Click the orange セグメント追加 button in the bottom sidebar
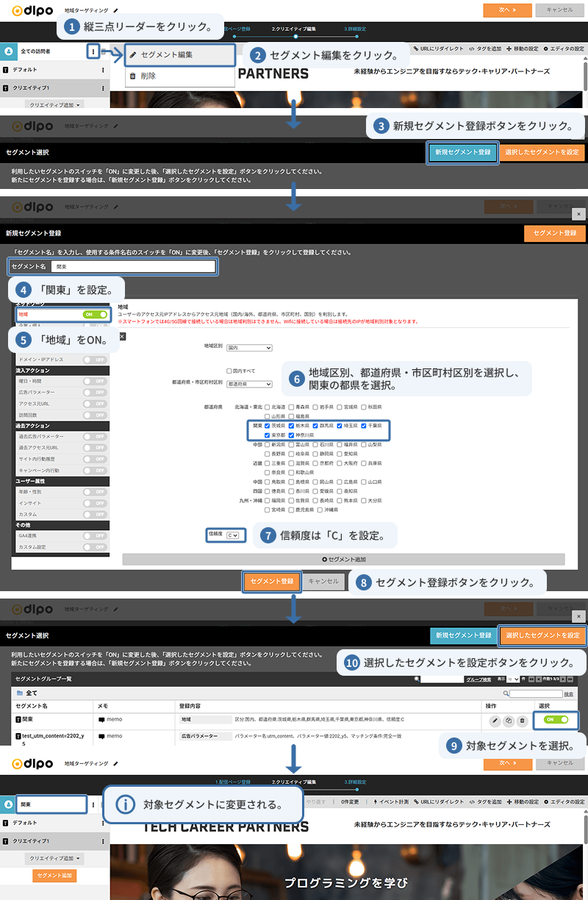The image size is (588, 900). click(x=54, y=876)
